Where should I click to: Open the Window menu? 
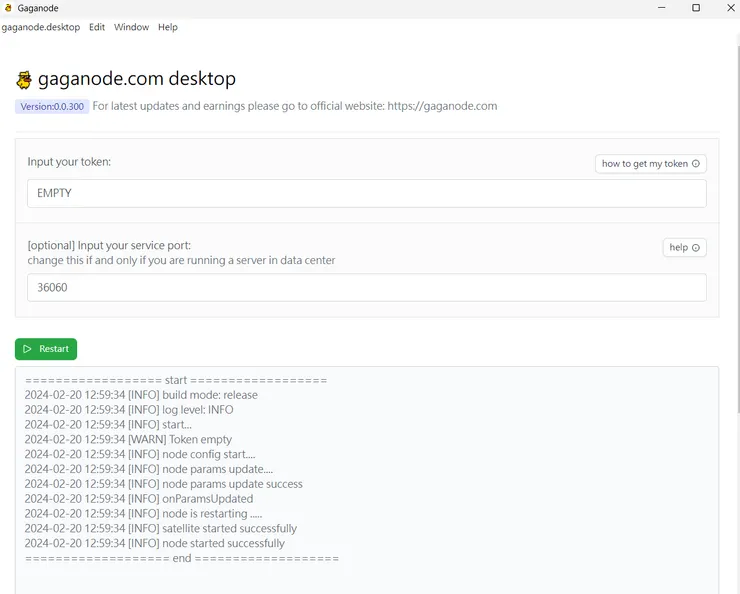click(131, 27)
